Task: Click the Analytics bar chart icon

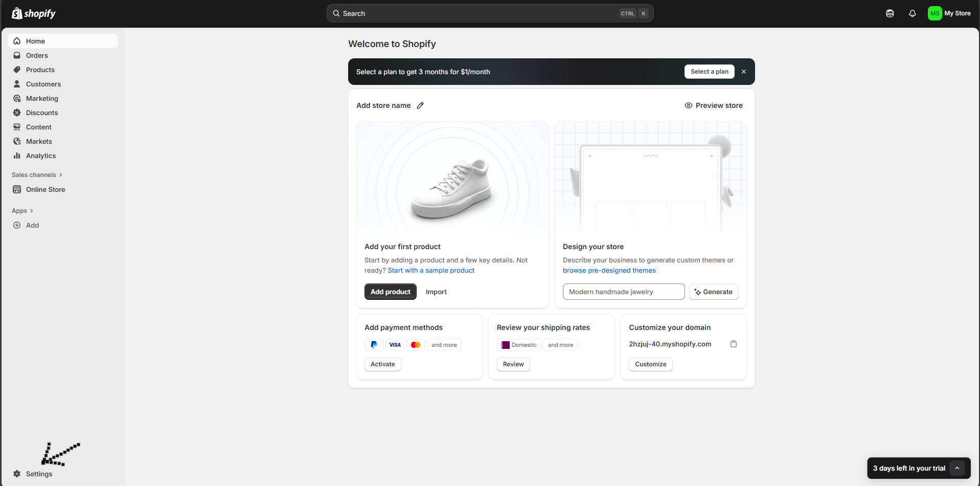Action: 17,156
